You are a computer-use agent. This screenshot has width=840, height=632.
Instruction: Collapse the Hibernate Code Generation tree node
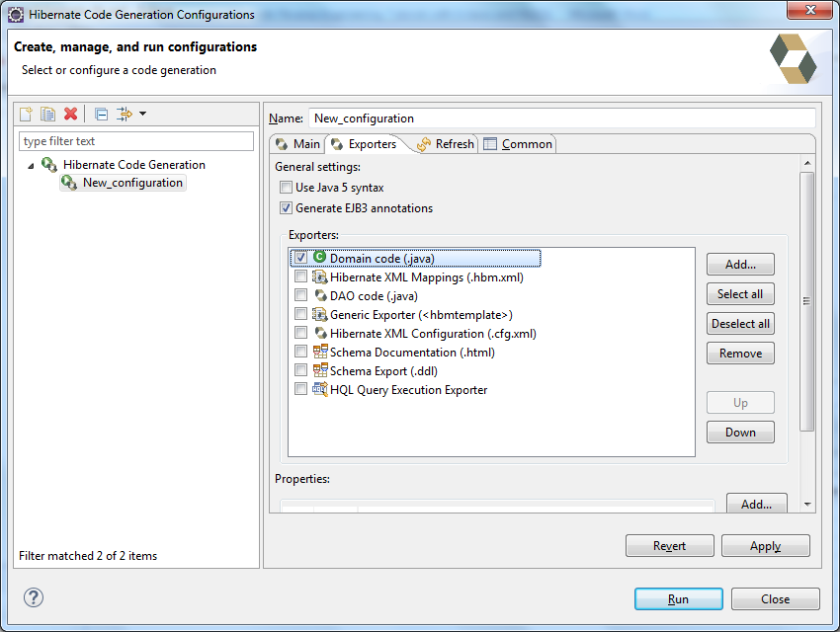(x=31, y=166)
